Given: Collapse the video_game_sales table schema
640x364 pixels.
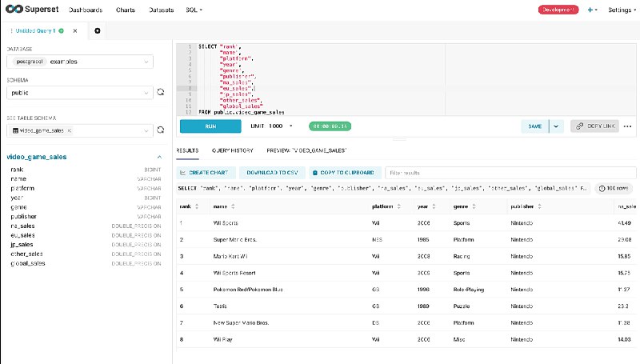Looking at the screenshot, I should [x=159, y=157].
